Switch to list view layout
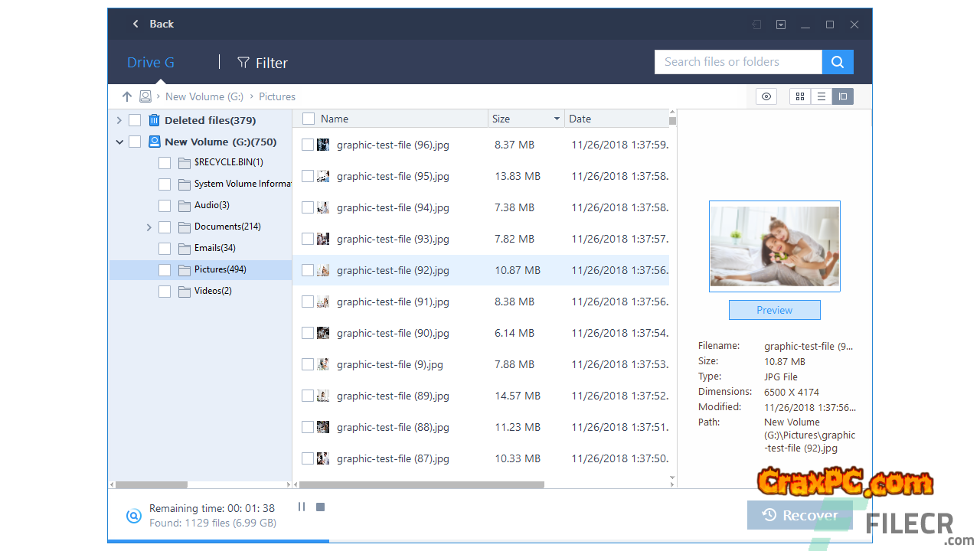This screenshot has width=980, height=551. point(822,96)
